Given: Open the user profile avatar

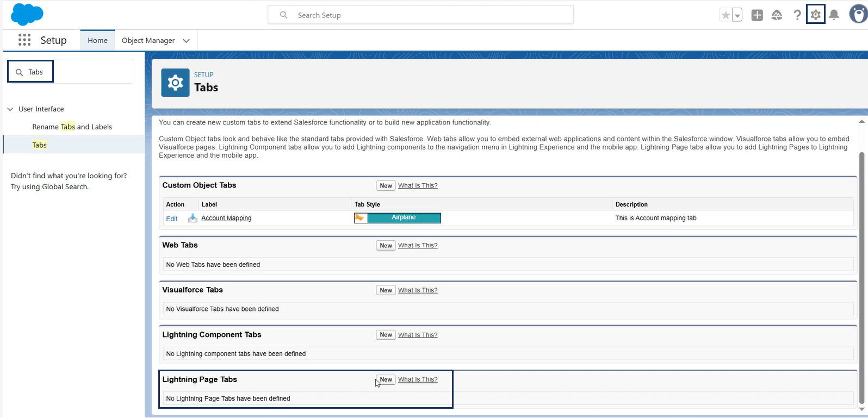Looking at the screenshot, I should pos(858,15).
